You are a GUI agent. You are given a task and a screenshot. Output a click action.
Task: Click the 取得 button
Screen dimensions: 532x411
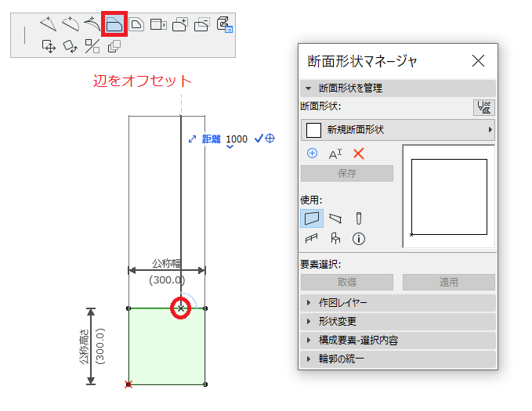coord(347,282)
